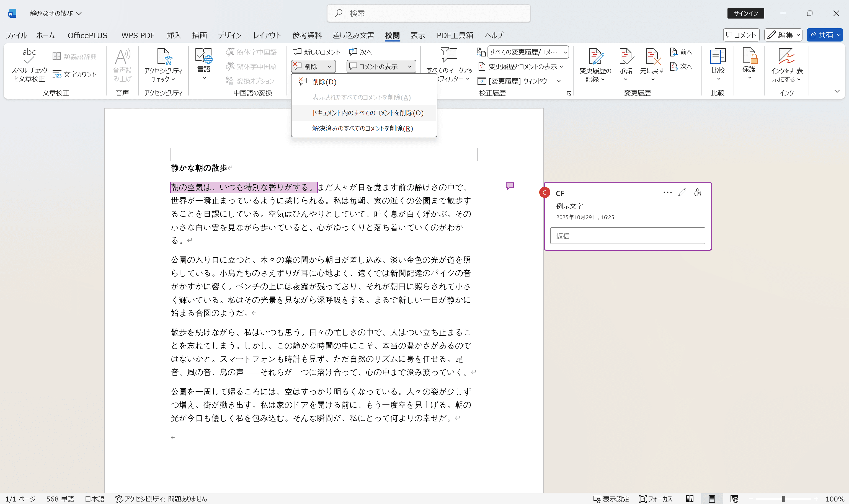Run スペルチェックと文章校正
This screenshot has height=504, width=849.
(x=29, y=64)
